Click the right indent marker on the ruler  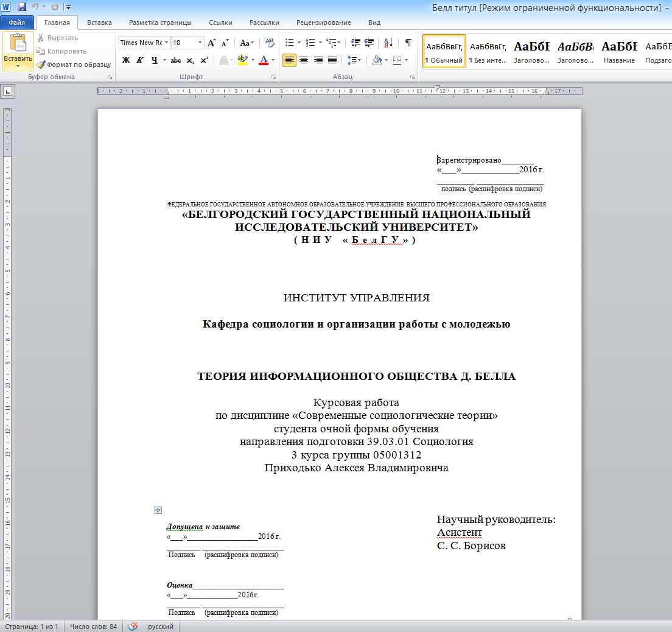pos(546,92)
